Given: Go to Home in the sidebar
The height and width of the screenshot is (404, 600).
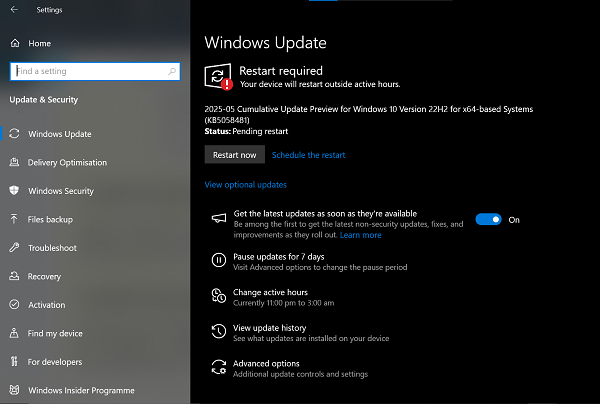Looking at the screenshot, I should [39, 43].
